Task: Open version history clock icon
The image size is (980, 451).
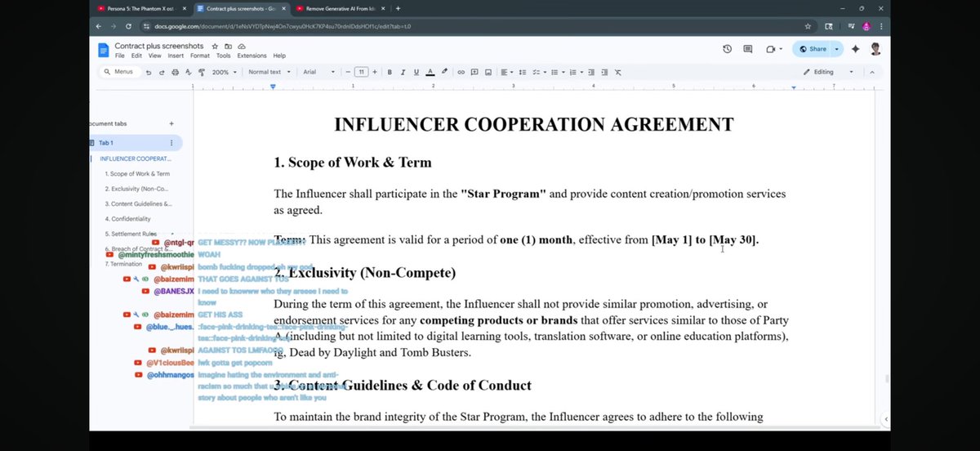Action: pos(727,49)
